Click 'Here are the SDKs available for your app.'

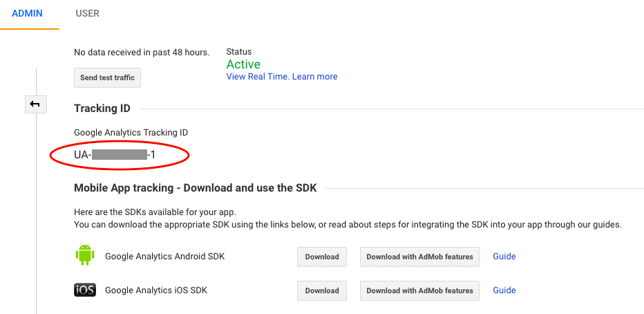point(155,212)
